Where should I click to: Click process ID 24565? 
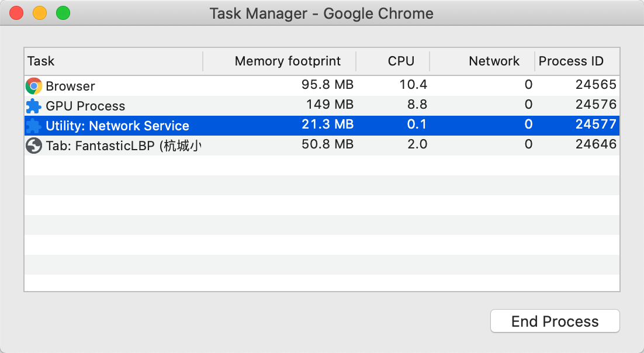click(x=596, y=85)
